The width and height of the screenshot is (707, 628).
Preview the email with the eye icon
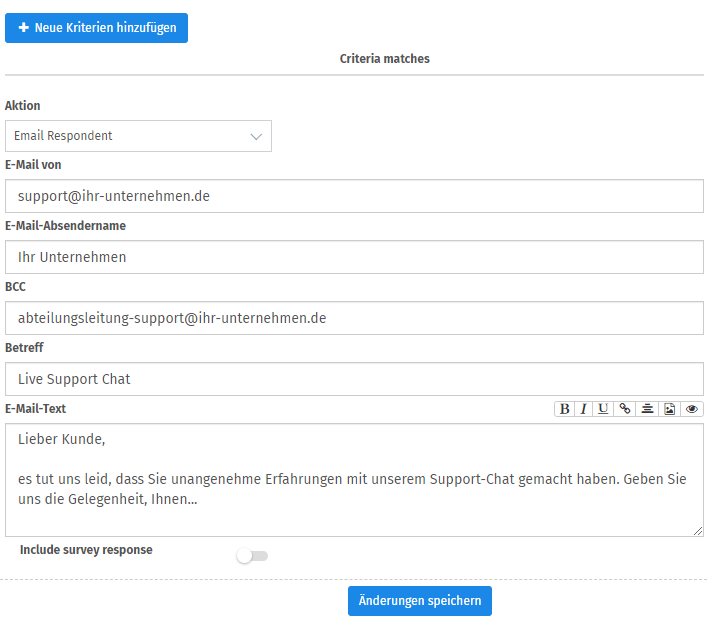(692, 409)
